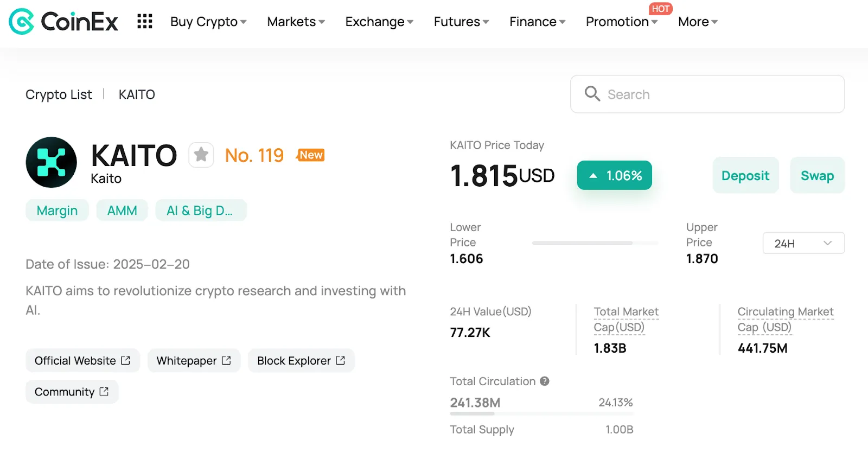The image size is (868, 465).
Task: Expand the Buy Crypto menu
Action: click(209, 22)
